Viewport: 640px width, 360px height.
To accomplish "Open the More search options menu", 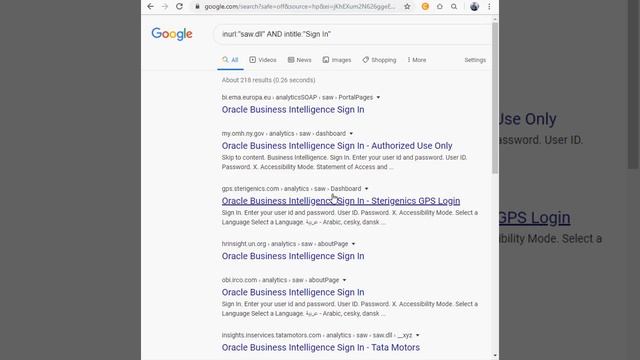I will pyautogui.click(x=417, y=60).
